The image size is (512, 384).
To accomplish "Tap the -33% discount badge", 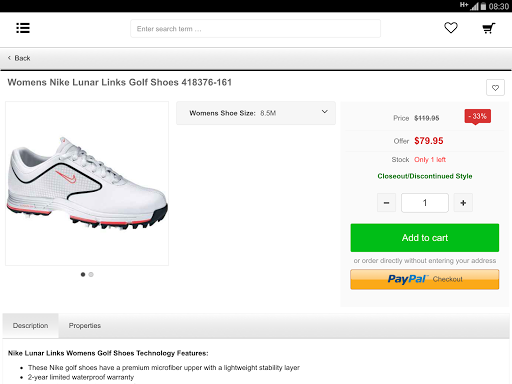I will click(478, 116).
